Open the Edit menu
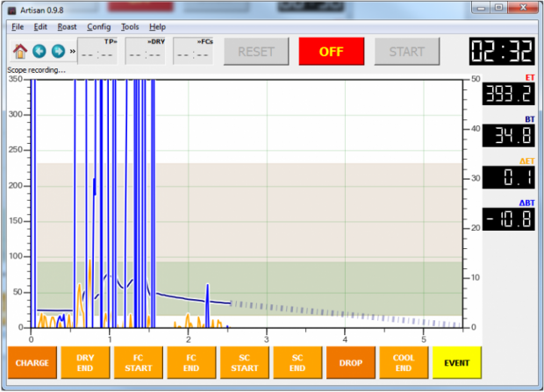Screen dimensions: 544x392 click(40, 27)
